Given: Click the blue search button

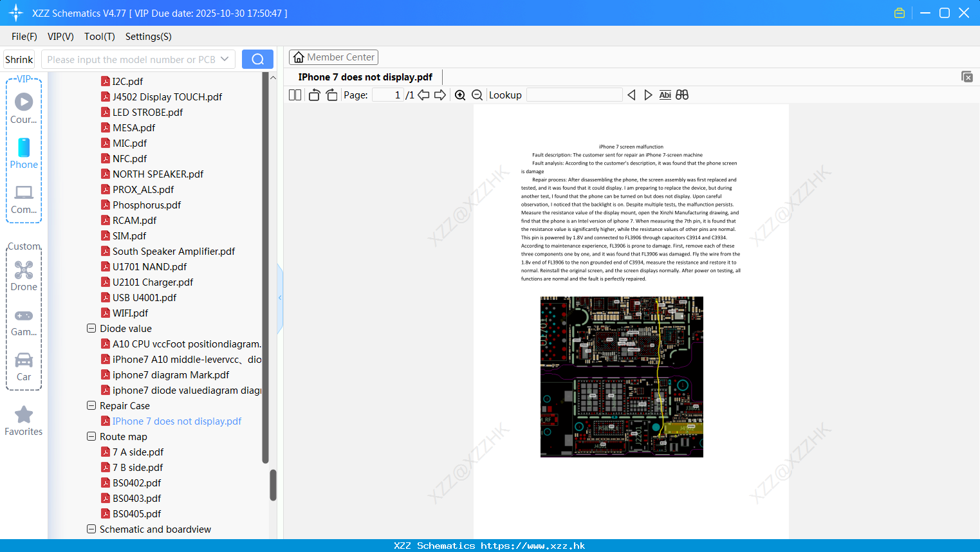Looking at the screenshot, I should coord(257,59).
